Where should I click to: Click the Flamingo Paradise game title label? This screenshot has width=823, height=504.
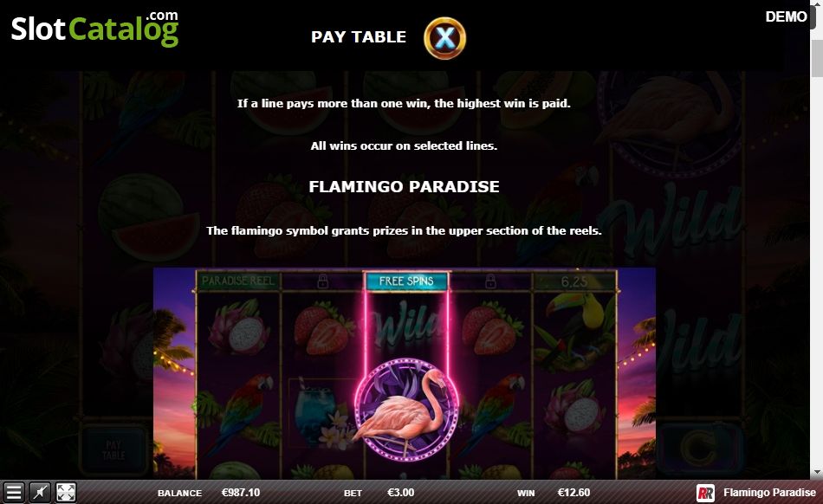(769, 493)
